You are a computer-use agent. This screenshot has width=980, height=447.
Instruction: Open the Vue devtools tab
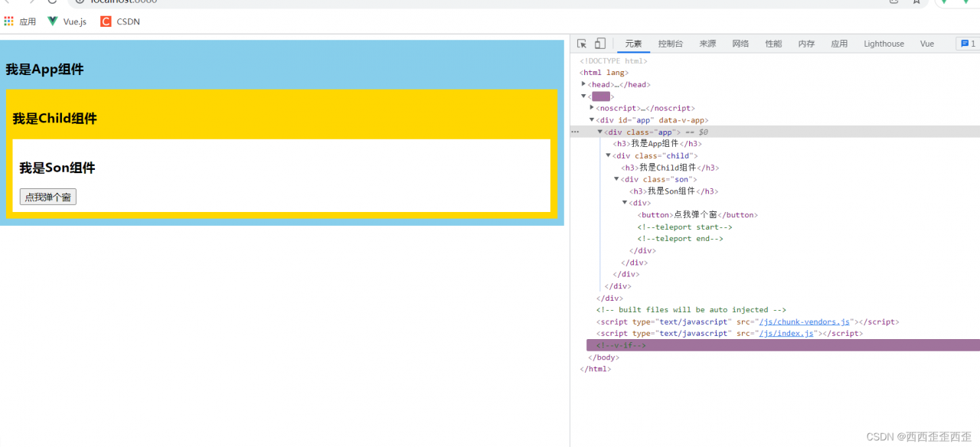[927, 44]
